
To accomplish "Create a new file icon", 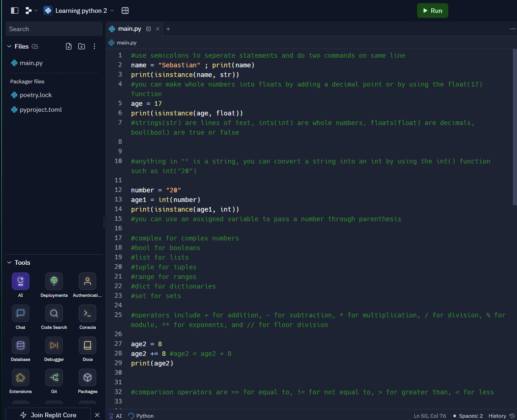I will (x=69, y=46).
